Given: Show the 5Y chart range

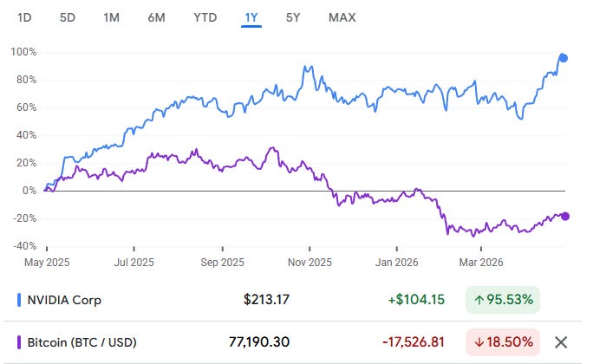Looking at the screenshot, I should [x=293, y=17].
